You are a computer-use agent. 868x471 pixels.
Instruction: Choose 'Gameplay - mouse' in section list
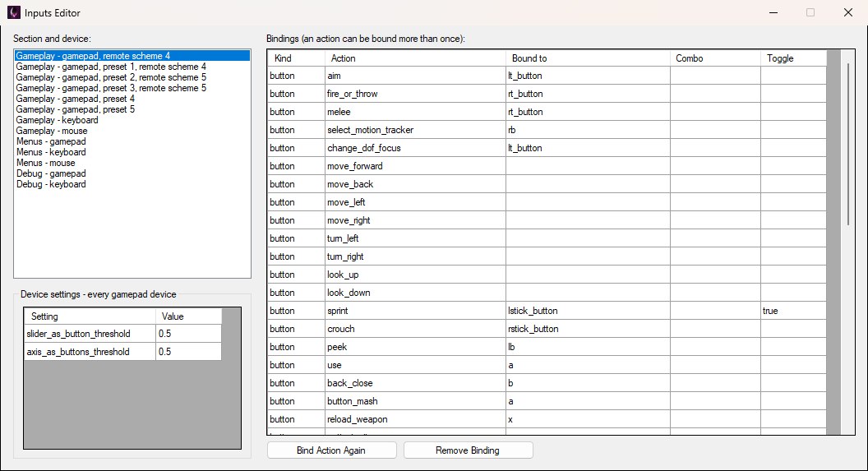[132, 131]
